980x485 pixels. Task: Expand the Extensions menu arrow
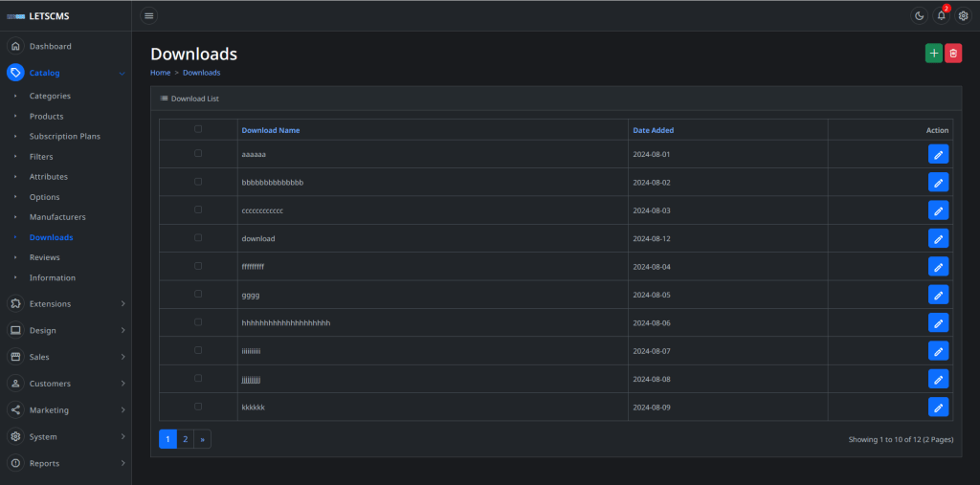pyautogui.click(x=123, y=304)
